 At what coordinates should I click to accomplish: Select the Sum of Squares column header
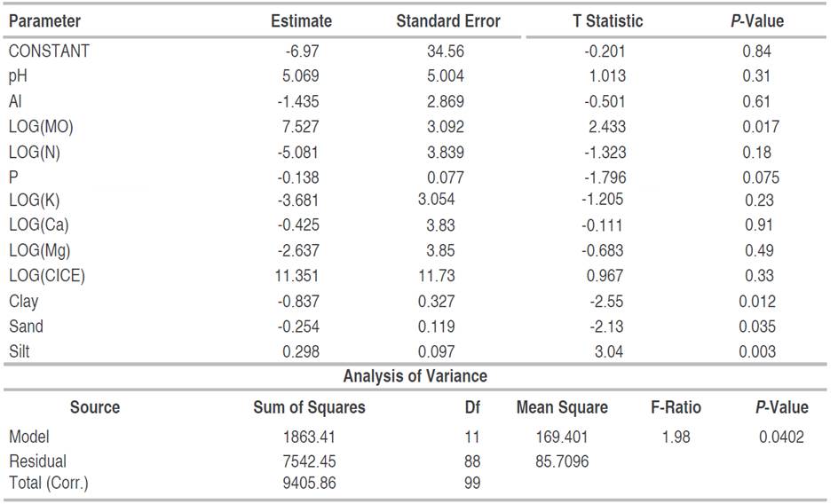click(309, 408)
